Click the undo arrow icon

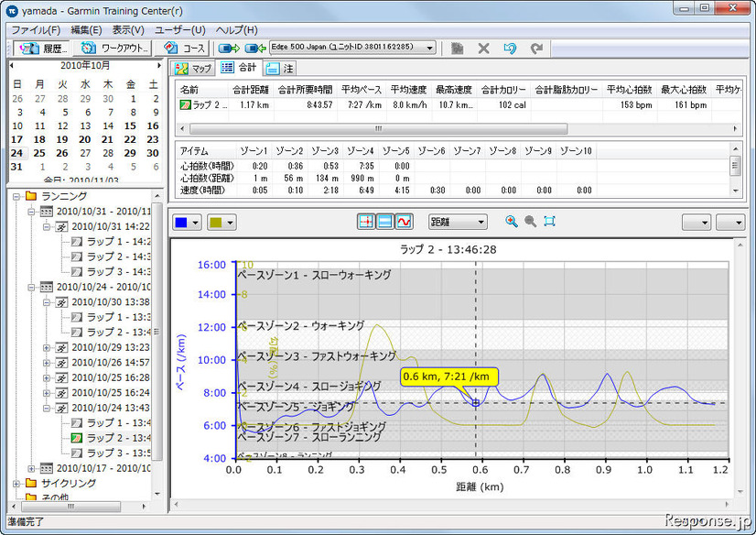(x=510, y=48)
